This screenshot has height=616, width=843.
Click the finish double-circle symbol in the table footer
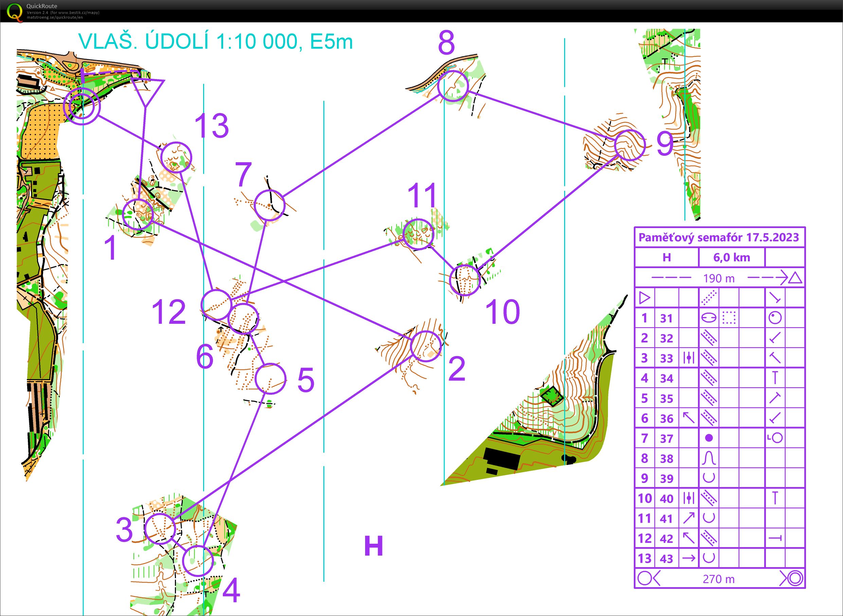pyautogui.click(x=795, y=578)
